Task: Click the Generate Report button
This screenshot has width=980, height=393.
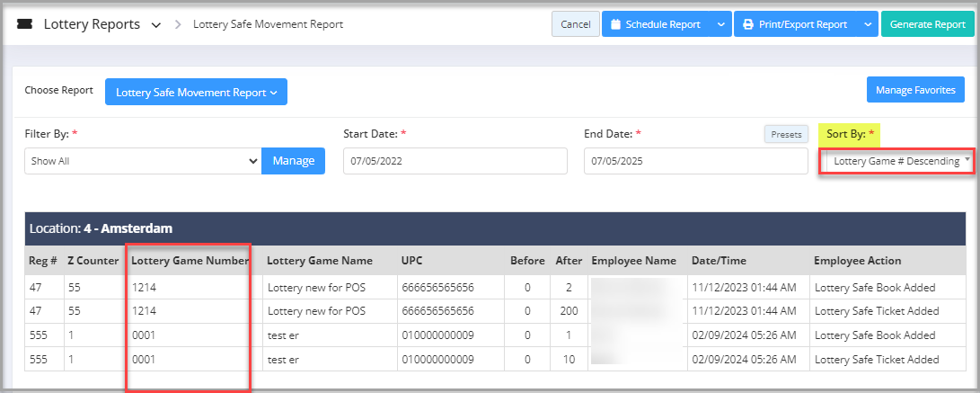Action: tap(929, 24)
